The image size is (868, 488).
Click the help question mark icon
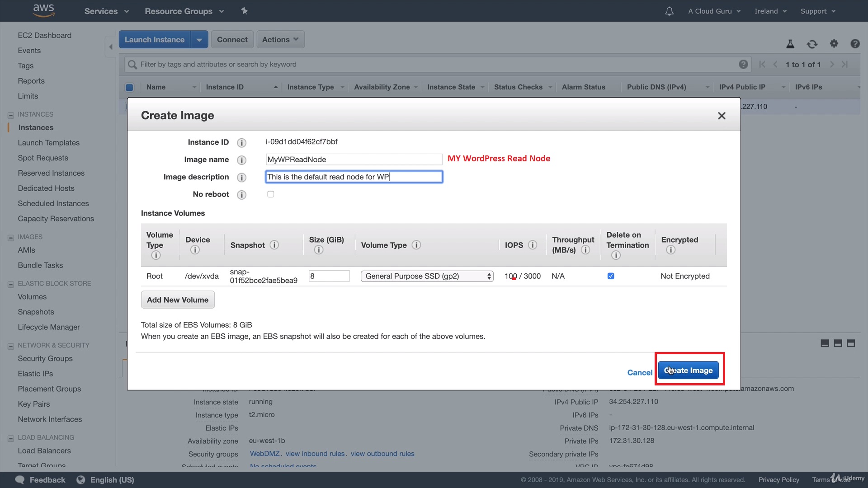[x=855, y=44]
